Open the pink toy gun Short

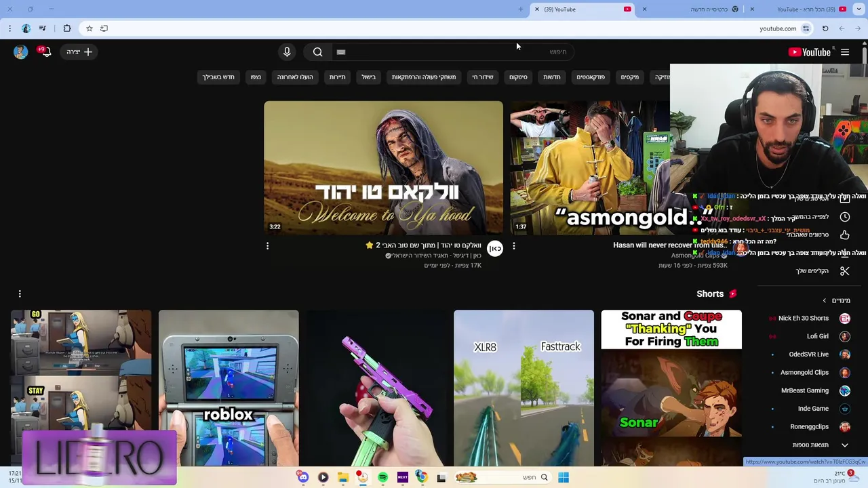[x=376, y=388]
